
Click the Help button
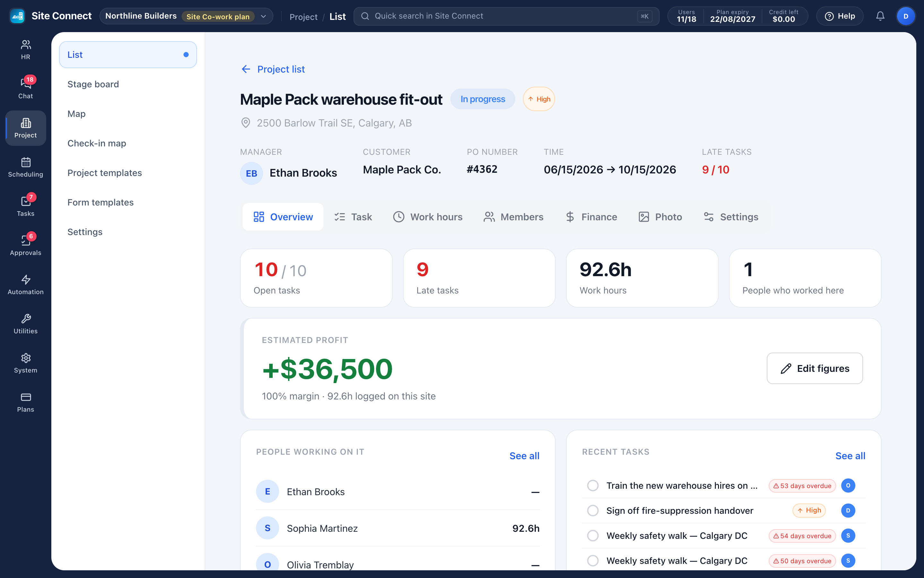click(x=840, y=16)
